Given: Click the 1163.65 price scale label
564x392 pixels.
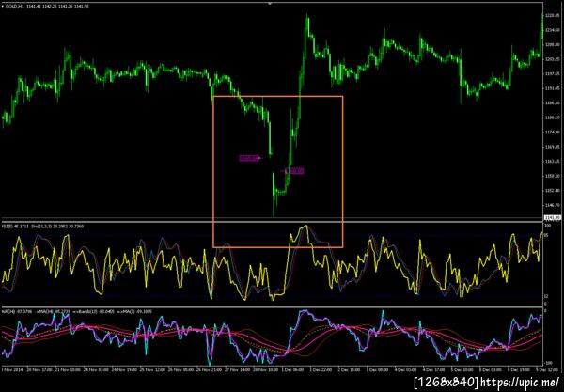Looking at the screenshot, I should click(552, 162).
